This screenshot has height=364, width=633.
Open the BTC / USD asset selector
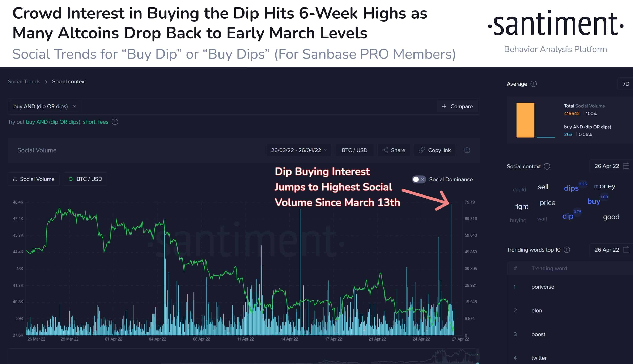354,150
